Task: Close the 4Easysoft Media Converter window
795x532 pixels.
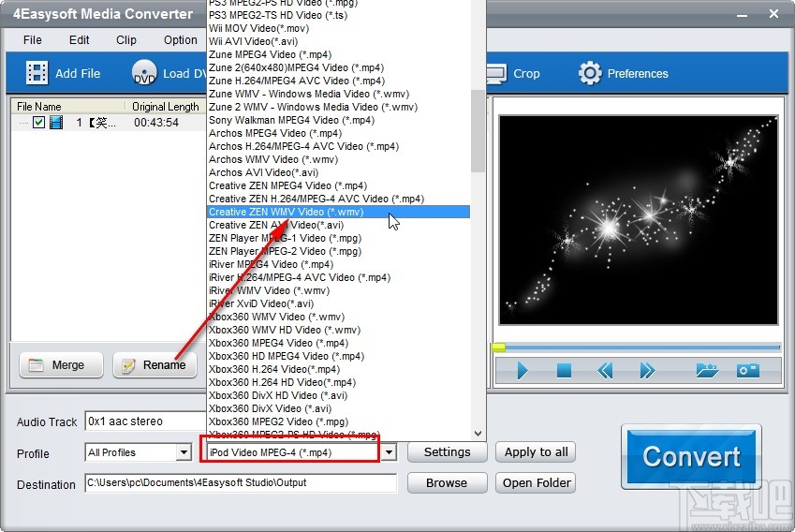Action: point(773,14)
